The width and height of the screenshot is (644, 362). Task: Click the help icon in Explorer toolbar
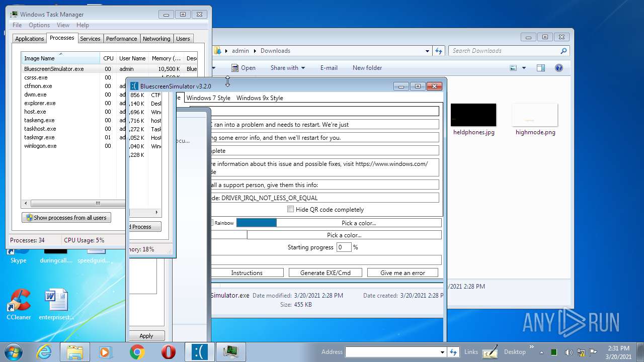558,68
